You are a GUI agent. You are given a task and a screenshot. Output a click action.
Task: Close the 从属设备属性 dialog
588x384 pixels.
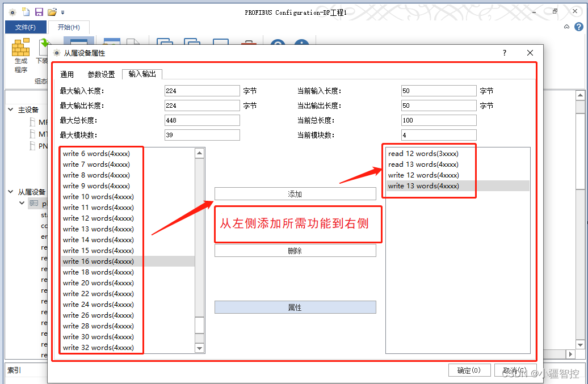click(530, 53)
